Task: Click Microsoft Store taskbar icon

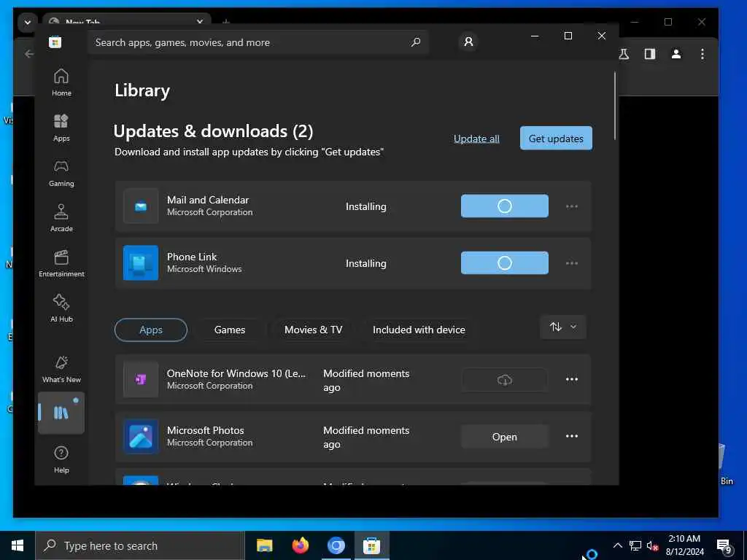Action: pos(371,545)
